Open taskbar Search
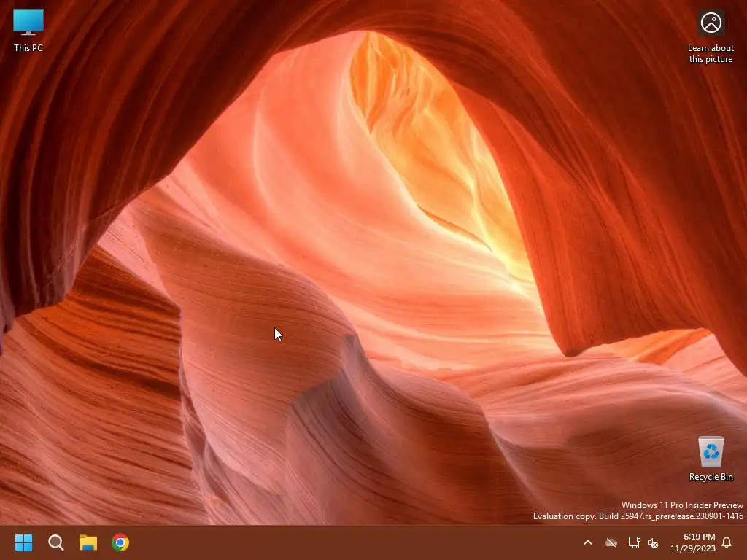 point(55,542)
